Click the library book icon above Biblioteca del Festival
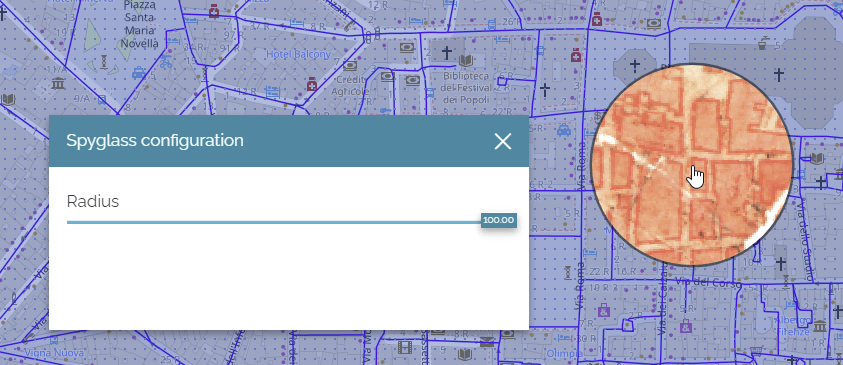The height and width of the screenshot is (365, 843). (466, 60)
